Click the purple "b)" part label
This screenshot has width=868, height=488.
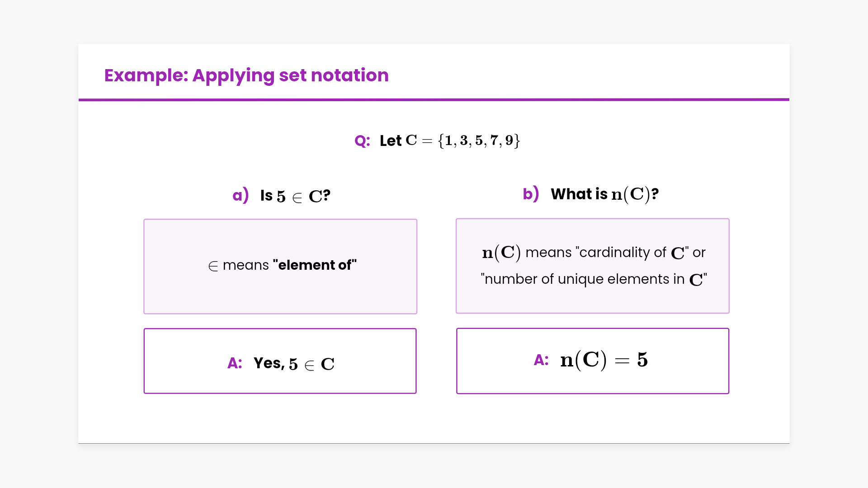point(531,194)
